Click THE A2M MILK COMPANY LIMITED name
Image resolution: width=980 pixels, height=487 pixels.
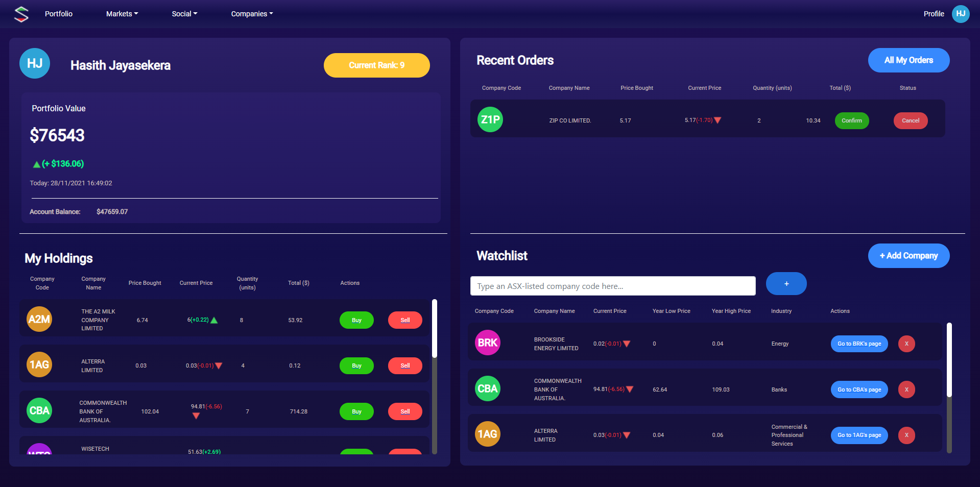pyautogui.click(x=98, y=320)
